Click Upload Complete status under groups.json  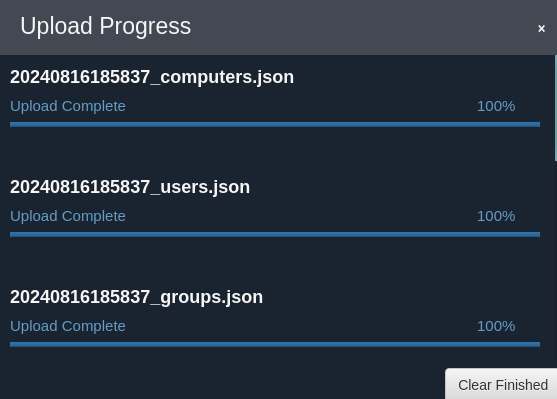coord(68,327)
